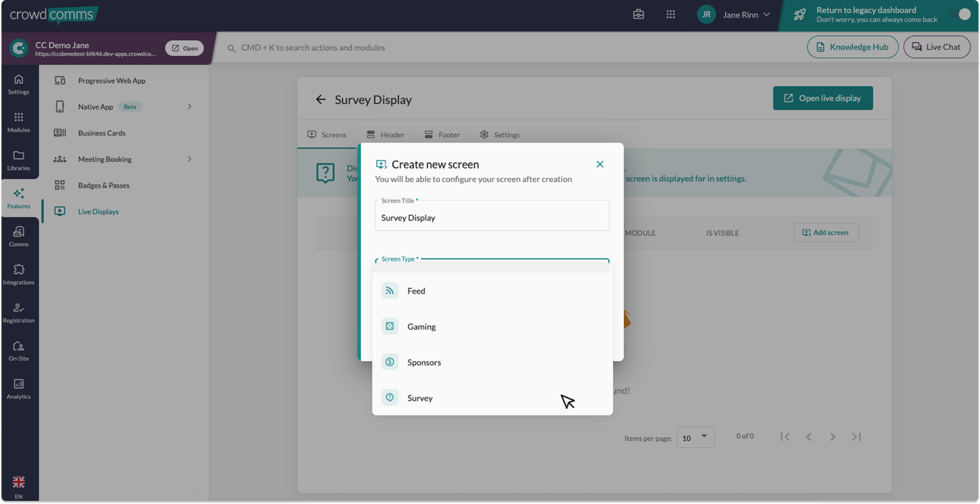This screenshot has height=504, width=980.
Task: Click inside the Screen Title input field
Action: click(491, 218)
